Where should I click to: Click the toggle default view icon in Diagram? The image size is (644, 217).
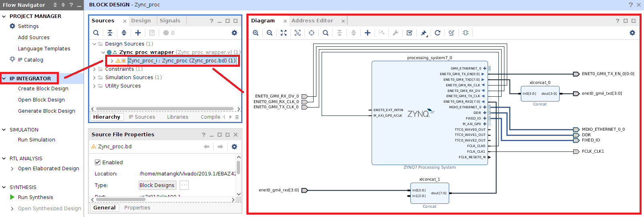(452, 33)
